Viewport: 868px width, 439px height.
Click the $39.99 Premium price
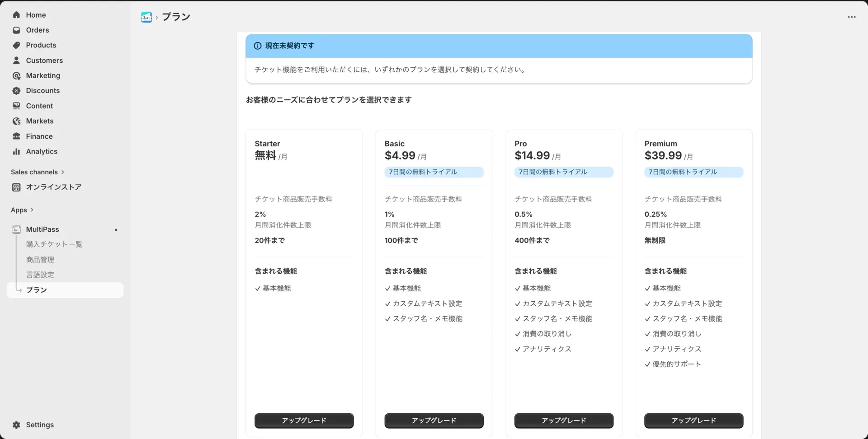coord(663,156)
